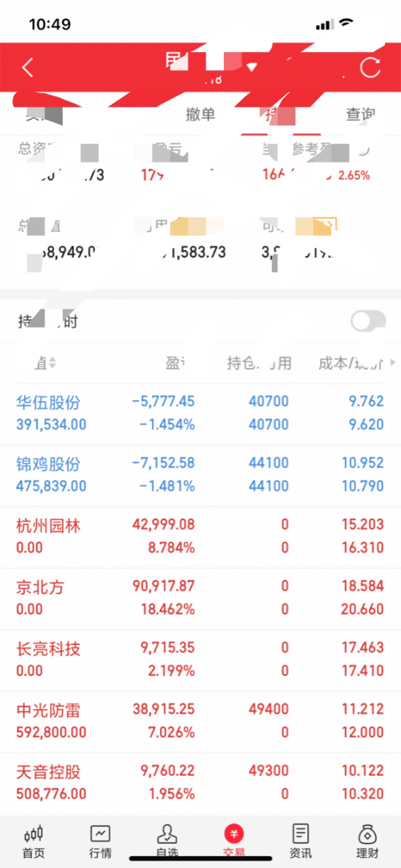Image resolution: width=401 pixels, height=868 pixels.
Task: Tap profit value 9,760.22
Action: pyautogui.click(x=168, y=770)
